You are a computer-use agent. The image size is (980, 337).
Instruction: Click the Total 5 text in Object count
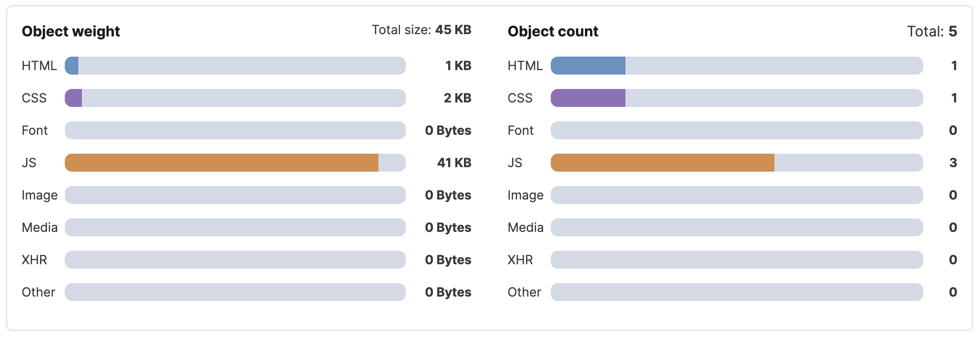pyautogui.click(x=931, y=31)
